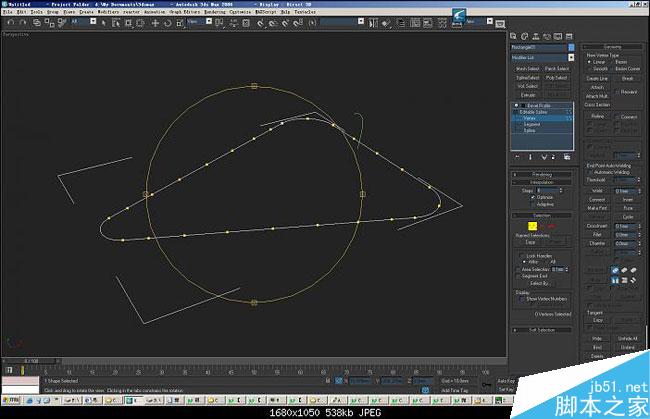Expand the Soft Selection rollout

point(542,330)
